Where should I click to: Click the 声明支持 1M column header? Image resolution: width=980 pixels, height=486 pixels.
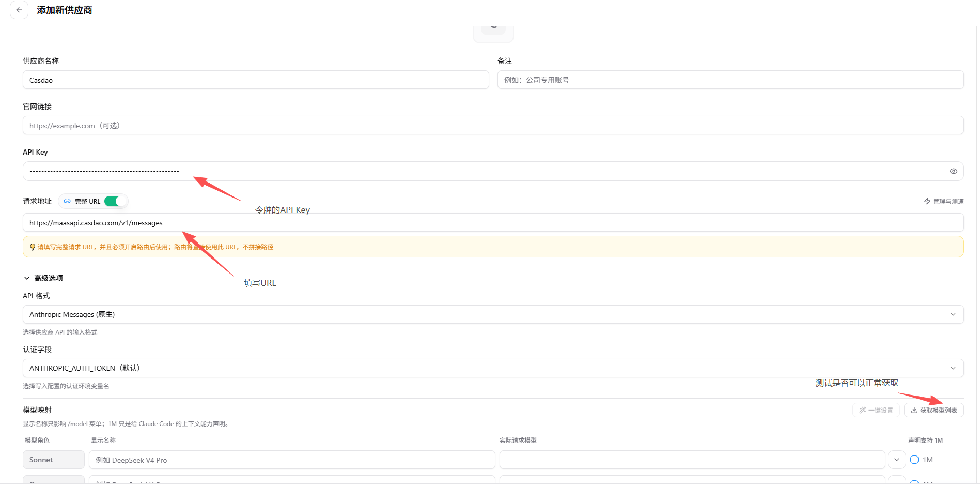925,441
